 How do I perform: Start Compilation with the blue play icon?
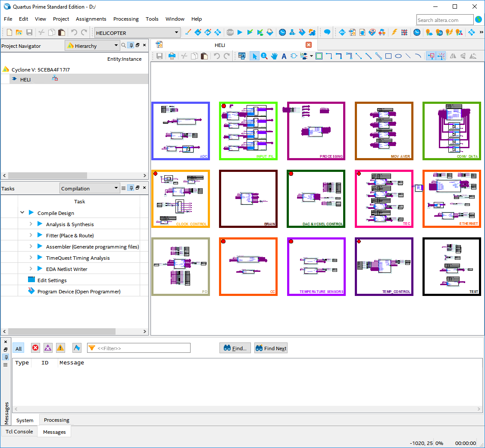[240, 32]
